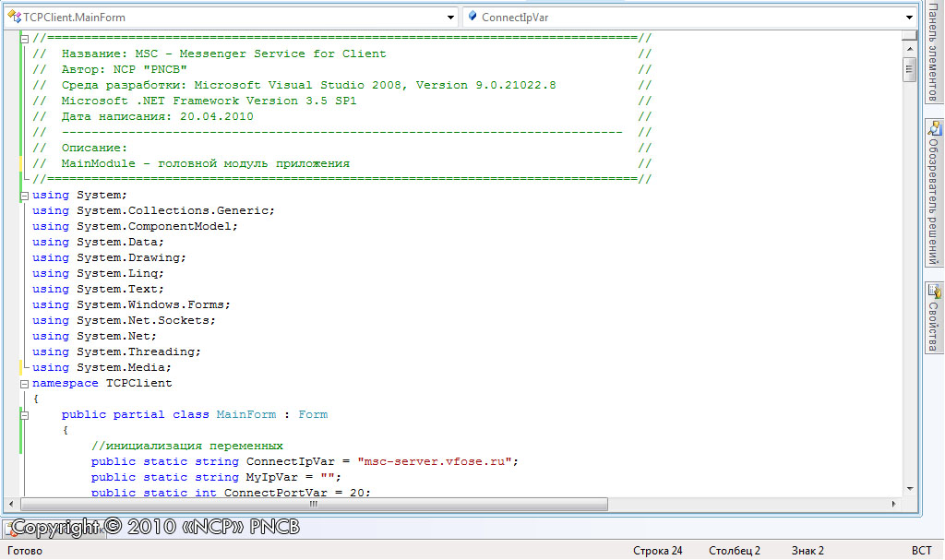Click the ВСТ insert mode status indicator

click(921, 551)
